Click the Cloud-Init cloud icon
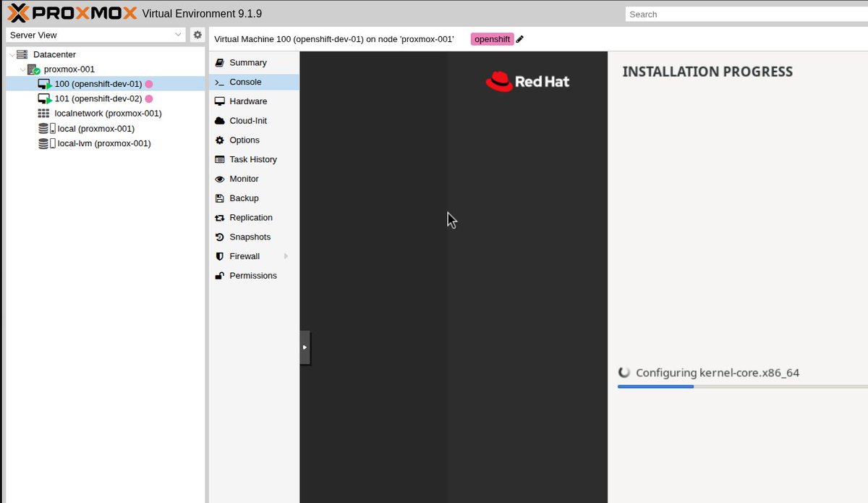This screenshot has height=503, width=868. coord(219,120)
